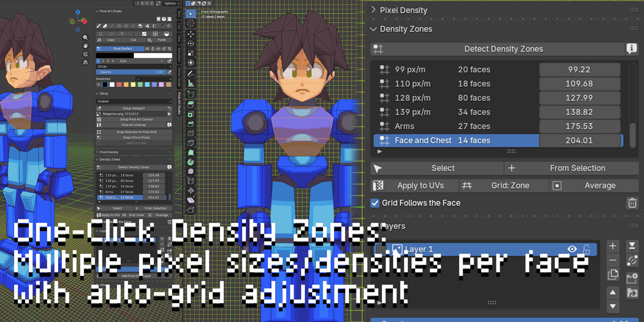
Task: Open Density Zones info icon
Action: pos(631,49)
